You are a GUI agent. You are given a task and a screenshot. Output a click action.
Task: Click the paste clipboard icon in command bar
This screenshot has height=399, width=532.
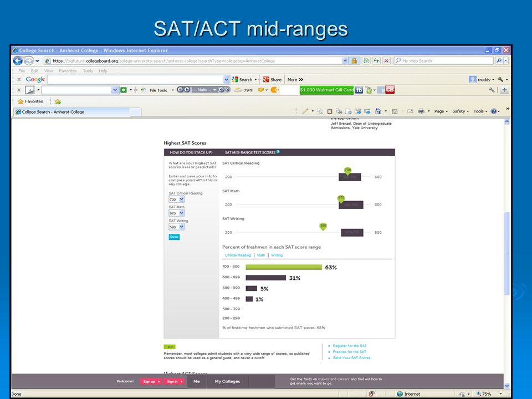[329, 111]
